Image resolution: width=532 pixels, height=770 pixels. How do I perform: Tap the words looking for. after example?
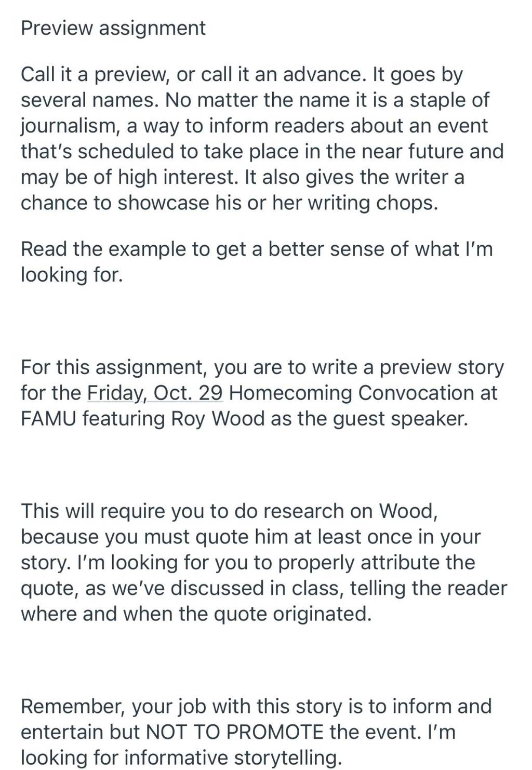[72, 275]
